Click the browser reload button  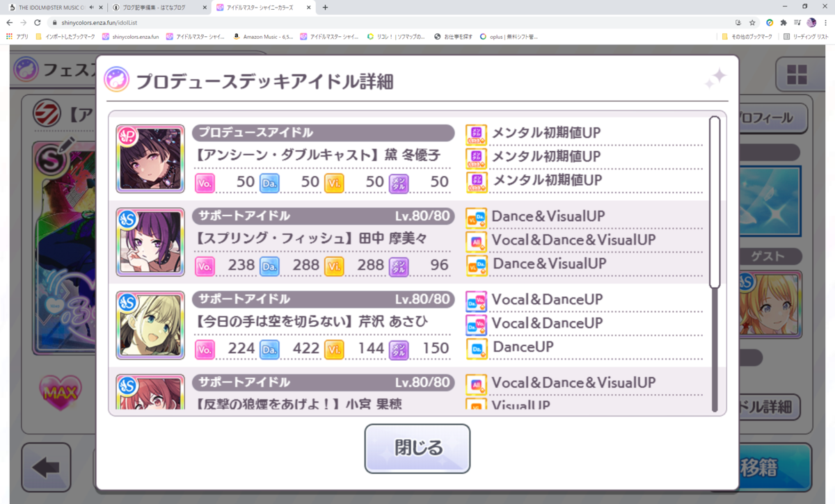point(37,22)
